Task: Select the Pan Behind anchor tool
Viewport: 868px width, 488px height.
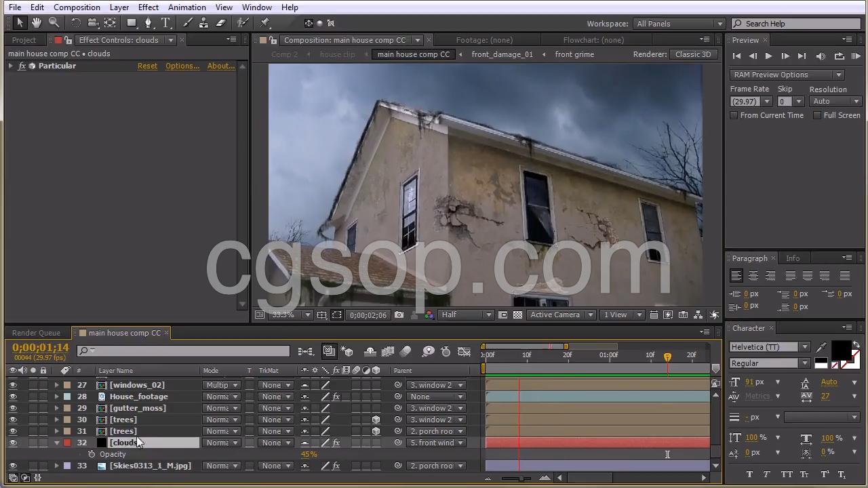Action: click(x=110, y=23)
